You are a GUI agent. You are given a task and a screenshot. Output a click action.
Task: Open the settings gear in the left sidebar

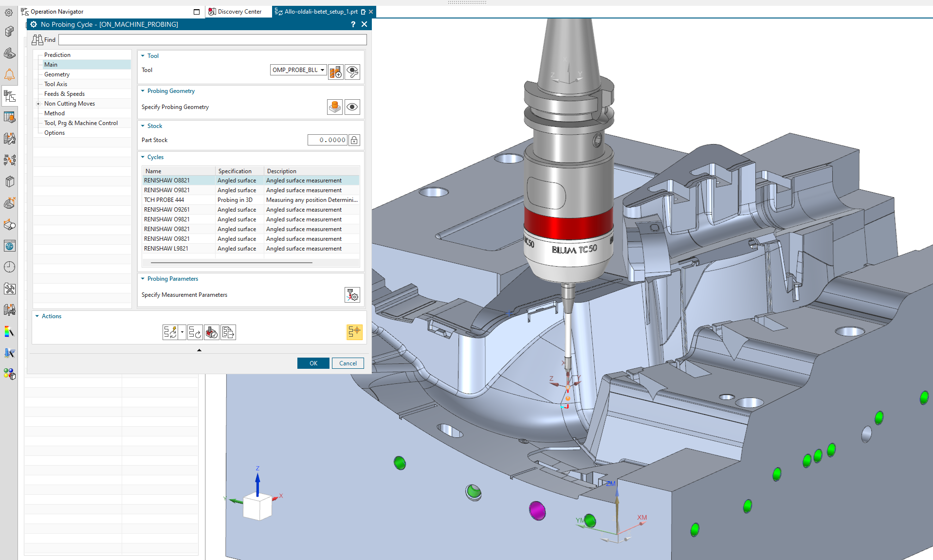(9, 12)
